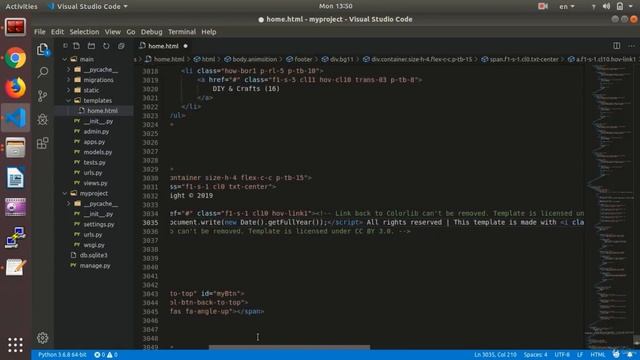Image resolution: width=640 pixels, height=360 pixels.
Task: Open the Go menu
Action: coord(131,32)
